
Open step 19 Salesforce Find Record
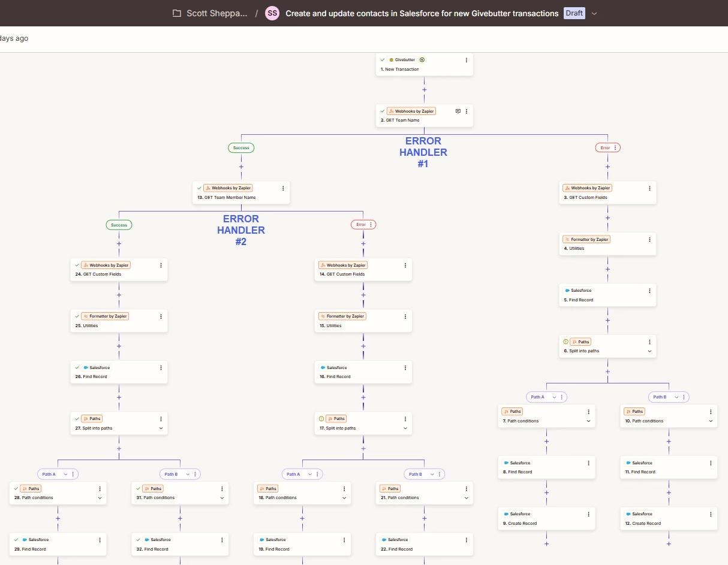point(302,544)
